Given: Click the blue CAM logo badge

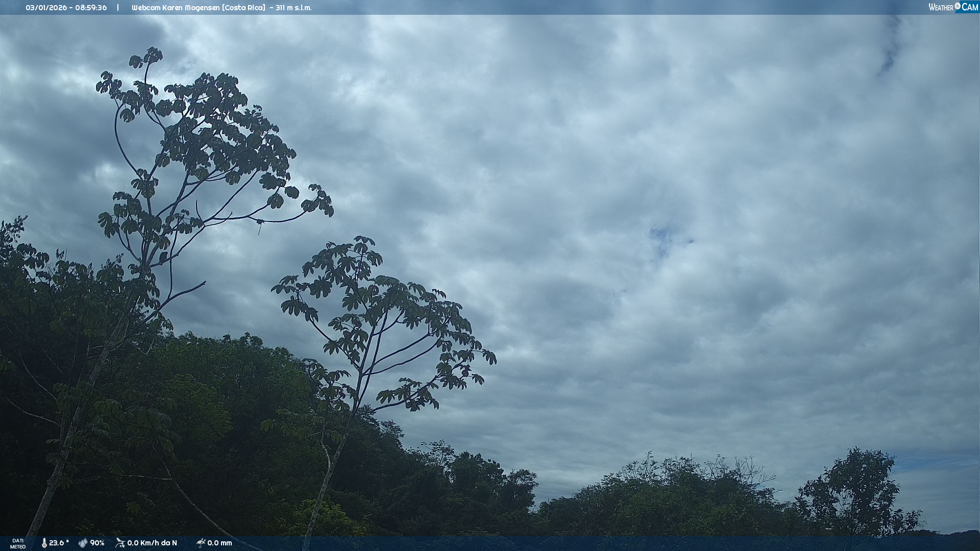Looking at the screenshot, I should [x=970, y=7].
